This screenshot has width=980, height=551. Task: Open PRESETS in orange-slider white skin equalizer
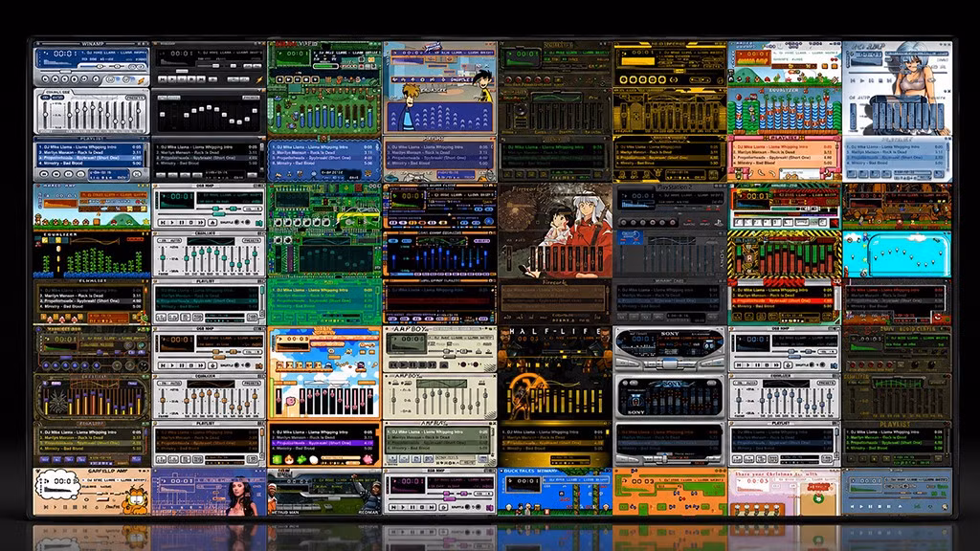pyautogui.click(x=252, y=383)
